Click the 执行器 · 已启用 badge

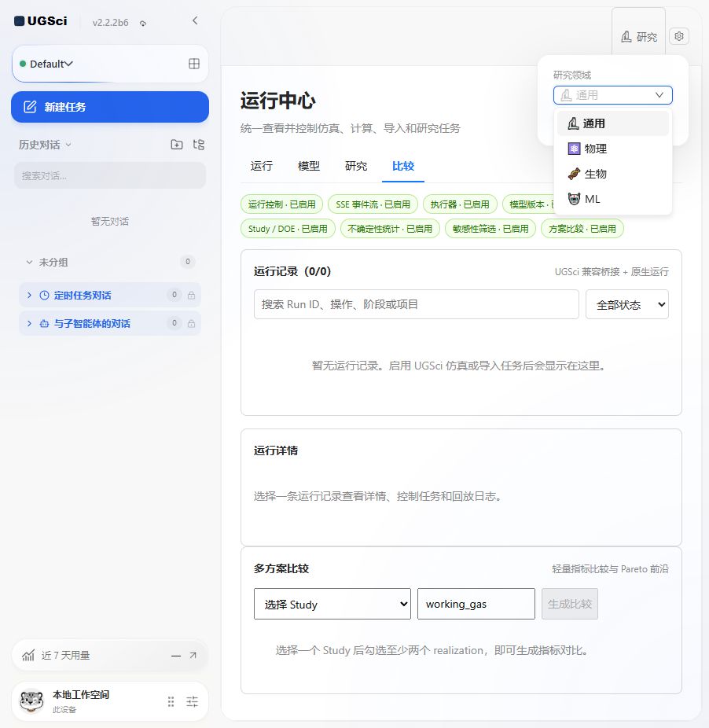pyautogui.click(x=460, y=204)
